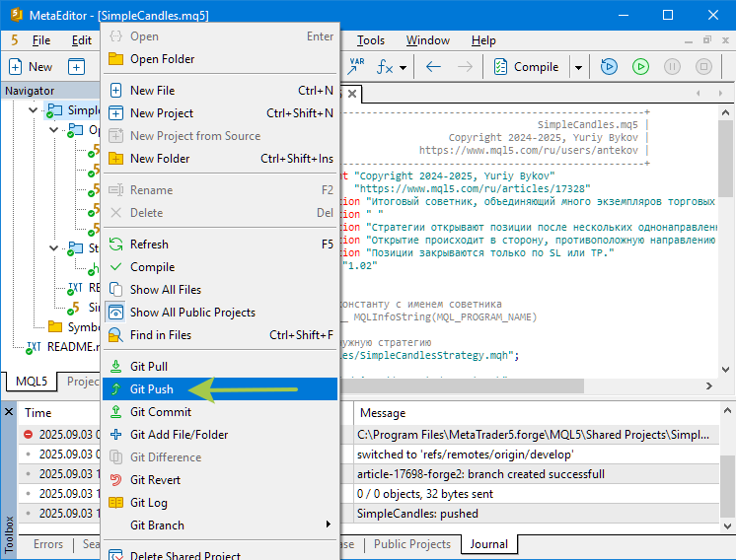
Task: Click the Find in Files magnifier icon
Action: coord(116,335)
